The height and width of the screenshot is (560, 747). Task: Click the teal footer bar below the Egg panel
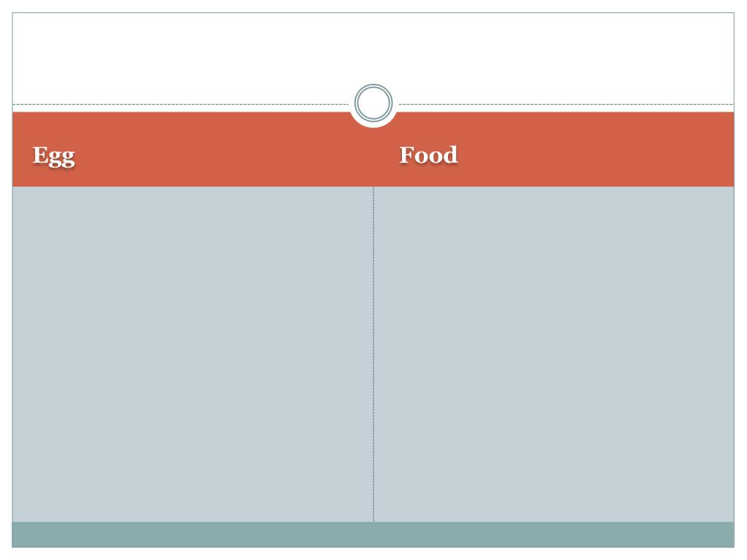pos(193,534)
